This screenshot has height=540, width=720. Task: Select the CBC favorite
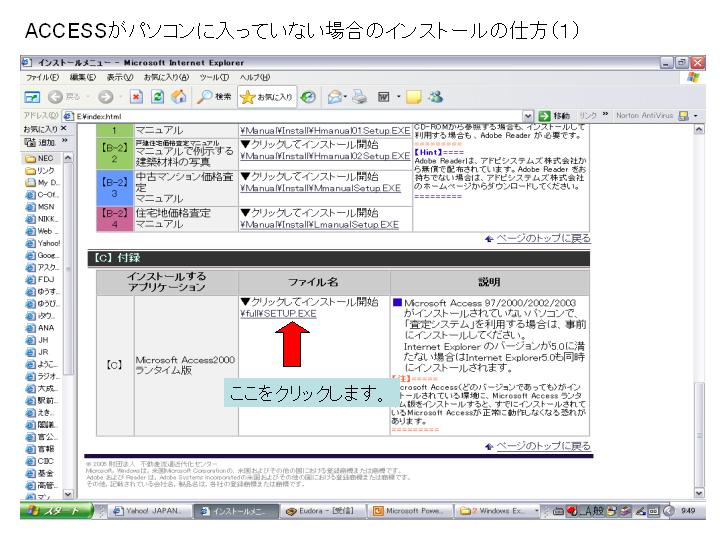(40, 461)
